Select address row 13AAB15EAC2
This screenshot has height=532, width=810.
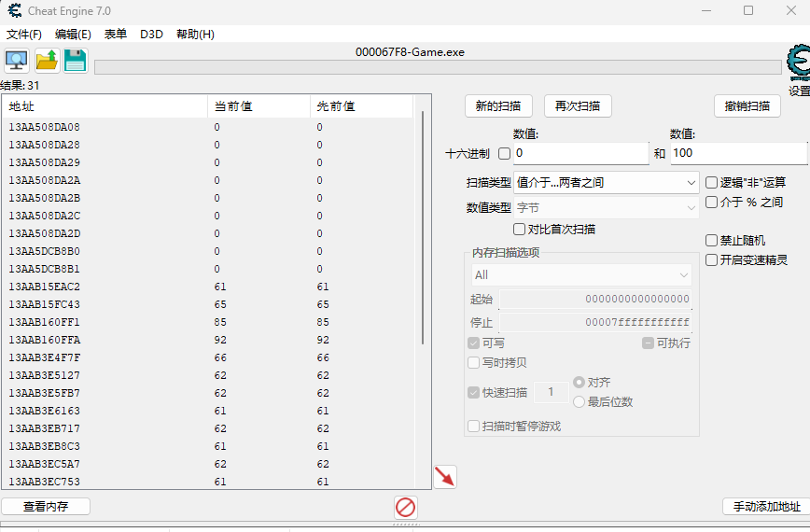(208, 287)
